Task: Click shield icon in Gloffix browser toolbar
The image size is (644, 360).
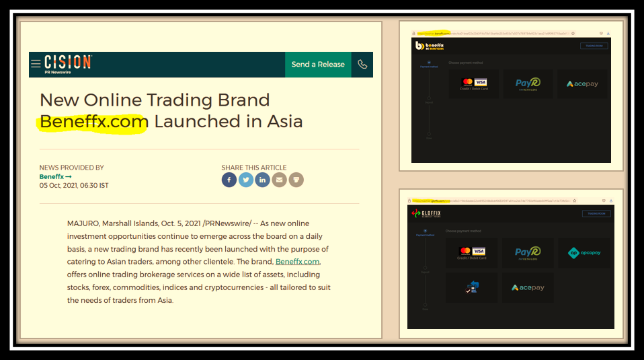Action: 604,201
